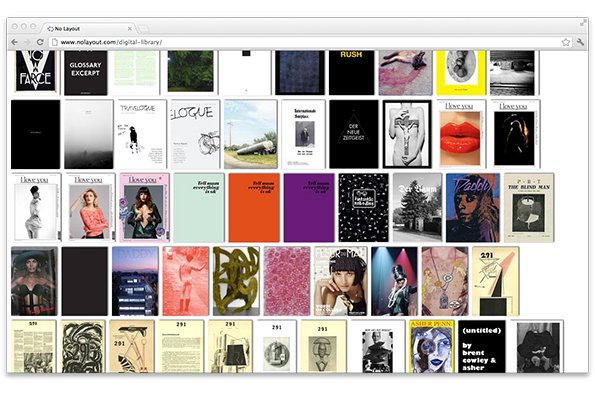Open the crucifix torso black-framed cover
Viewport: 595px width, 395px height.
coord(407,134)
